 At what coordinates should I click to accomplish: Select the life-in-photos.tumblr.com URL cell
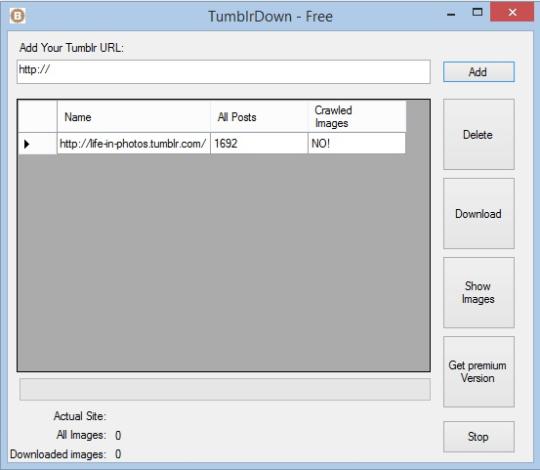[134, 143]
